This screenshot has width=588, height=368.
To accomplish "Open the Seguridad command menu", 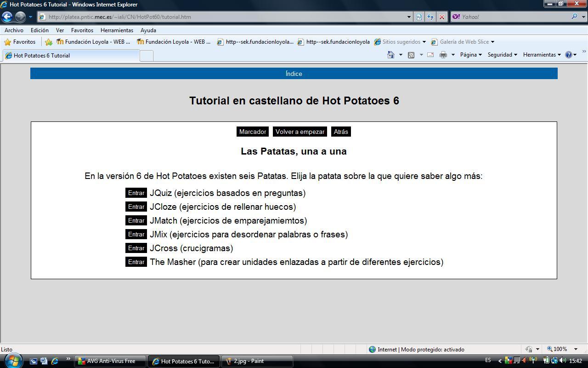I will coord(502,55).
